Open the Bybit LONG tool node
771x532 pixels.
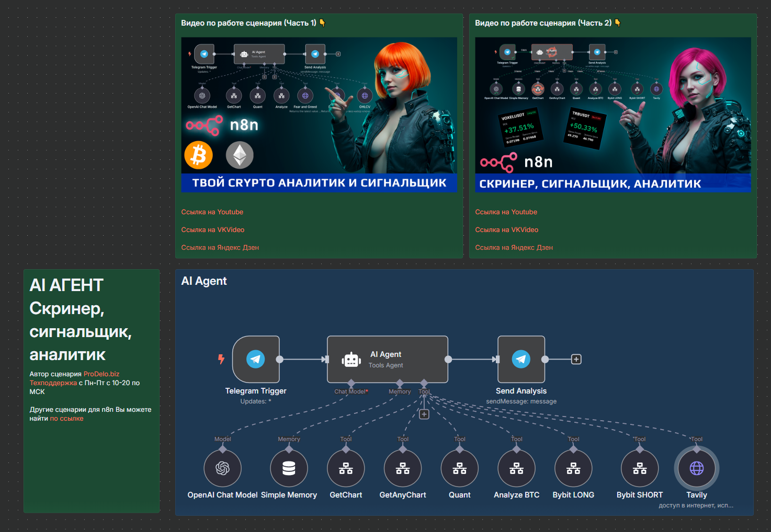tap(573, 468)
